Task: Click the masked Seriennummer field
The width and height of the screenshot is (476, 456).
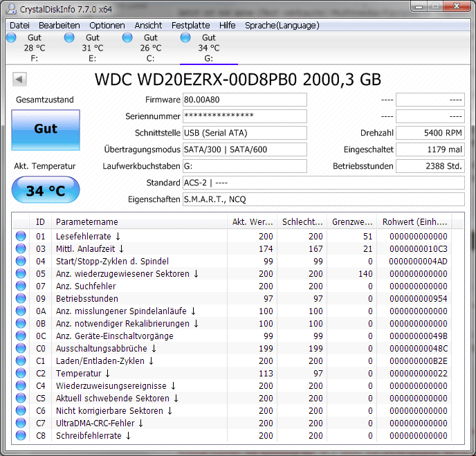Action: pos(245,116)
